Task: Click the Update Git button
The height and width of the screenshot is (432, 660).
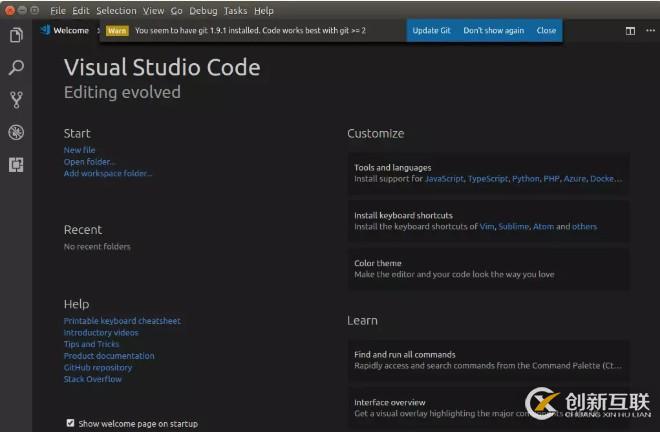Action: pos(431,30)
